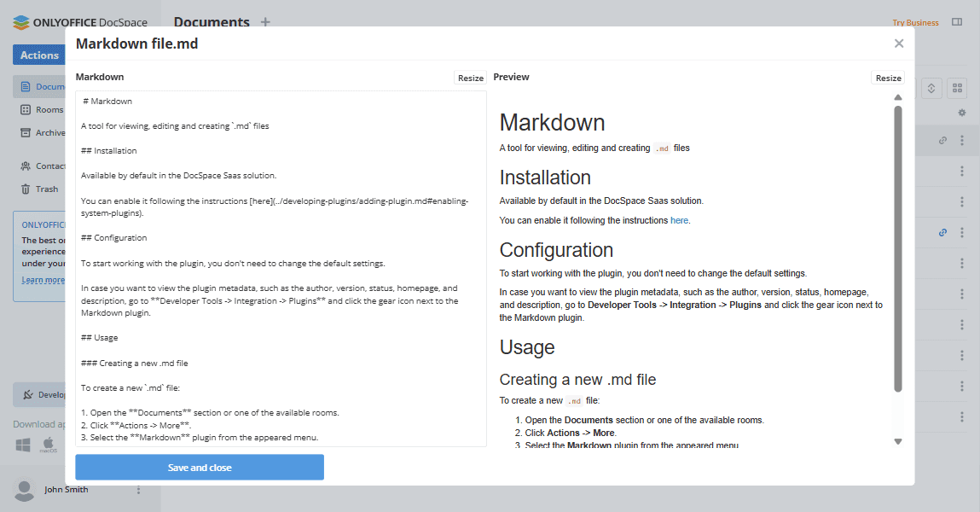The image size is (980, 512).
Task: Open the menu dots next to John Smith
Action: tap(138, 490)
